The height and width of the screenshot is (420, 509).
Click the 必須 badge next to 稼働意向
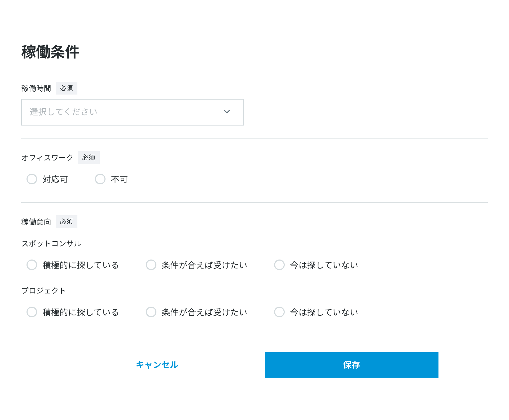click(66, 222)
